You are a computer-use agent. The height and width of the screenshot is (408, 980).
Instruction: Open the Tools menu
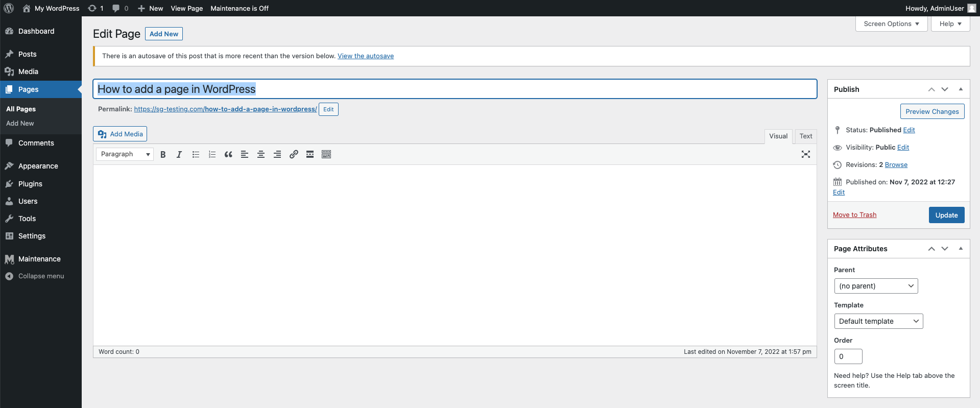click(x=41, y=219)
